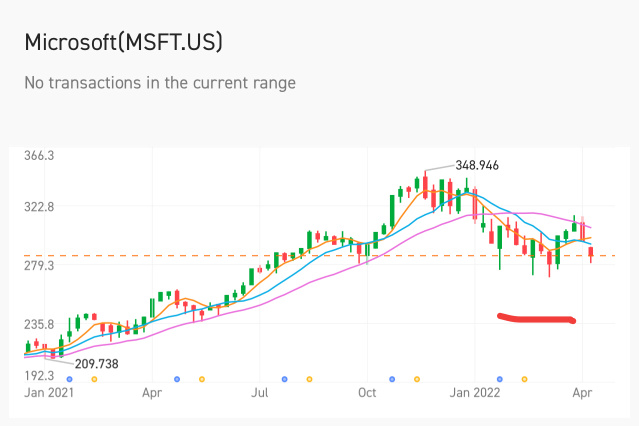Click the Oct date axis label
The height and width of the screenshot is (426, 639).
pos(368,394)
